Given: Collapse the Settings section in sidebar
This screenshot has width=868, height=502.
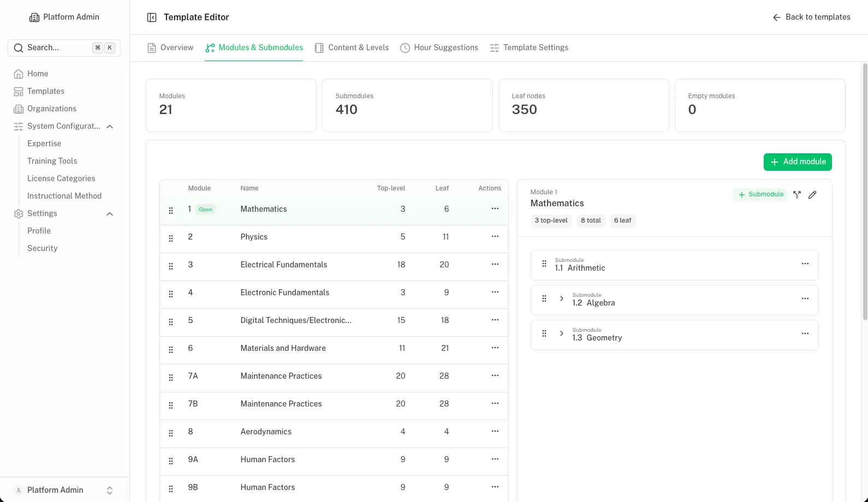Looking at the screenshot, I should (110, 214).
